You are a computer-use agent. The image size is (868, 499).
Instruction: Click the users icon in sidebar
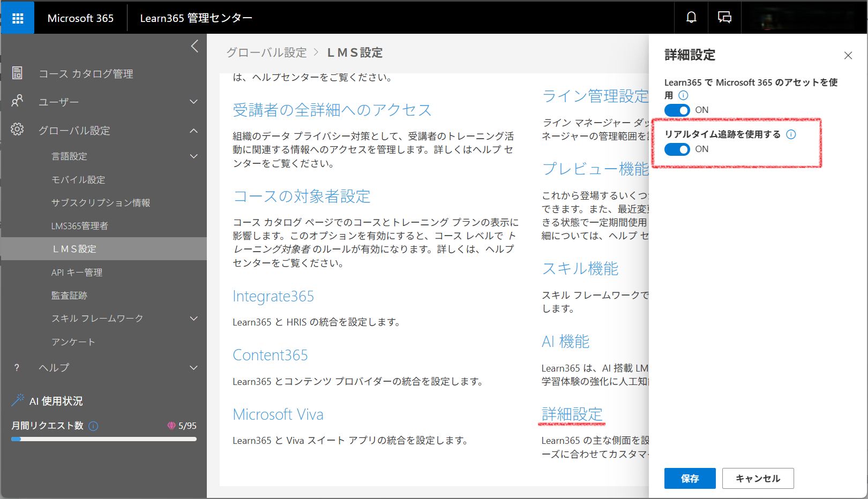17,101
